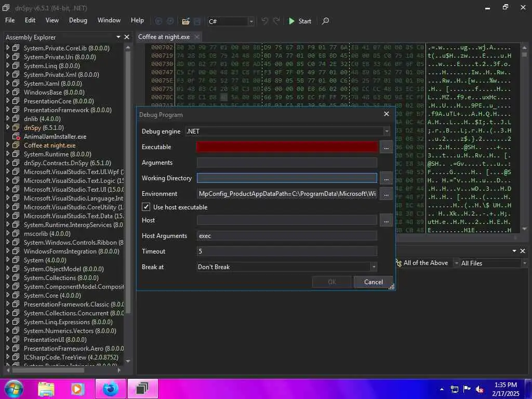Open Thunderbird browser icon in taskbar
The width and height of the screenshot is (532, 399).
111,389
